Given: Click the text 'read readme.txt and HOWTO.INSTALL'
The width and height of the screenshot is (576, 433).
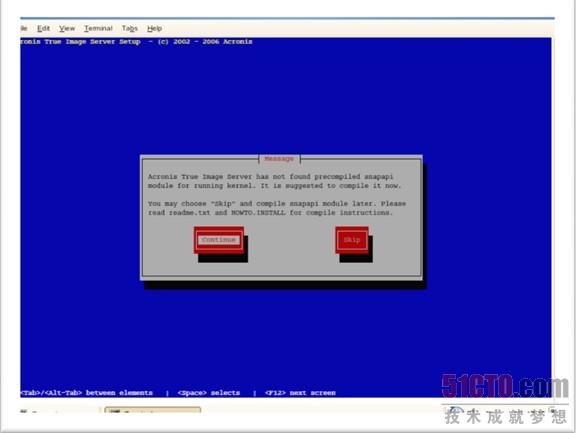Looking at the screenshot, I should (x=216, y=213).
